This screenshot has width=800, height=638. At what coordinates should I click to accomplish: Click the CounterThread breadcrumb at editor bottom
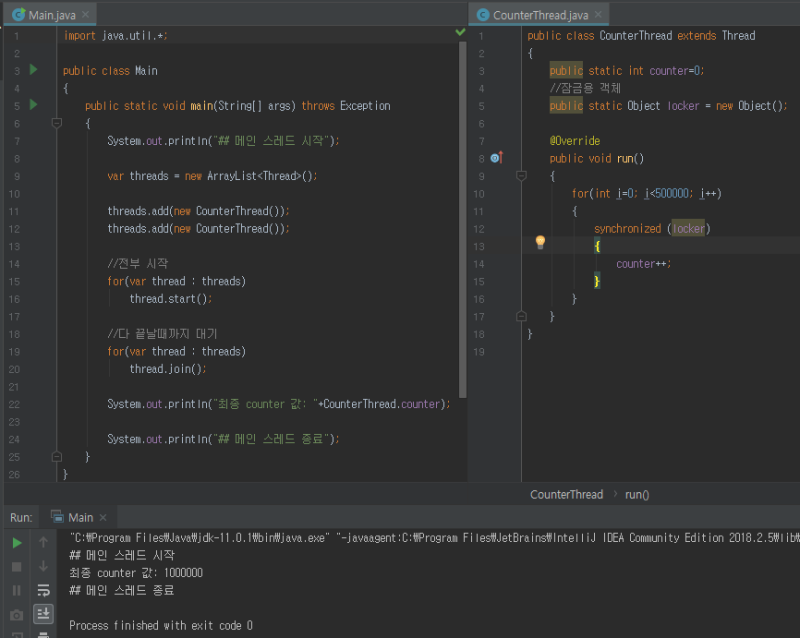tap(566, 494)
